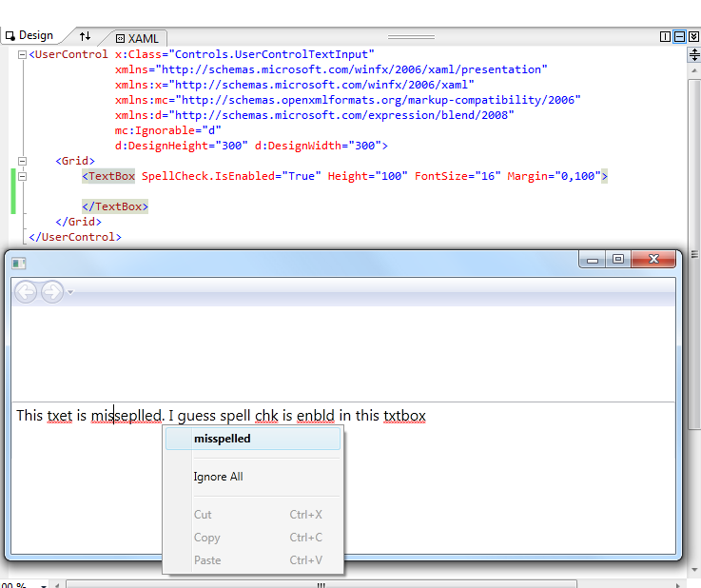Collapse the TextBox element node
The height and width of the screenshot is (588, 701).
[22, 176]
